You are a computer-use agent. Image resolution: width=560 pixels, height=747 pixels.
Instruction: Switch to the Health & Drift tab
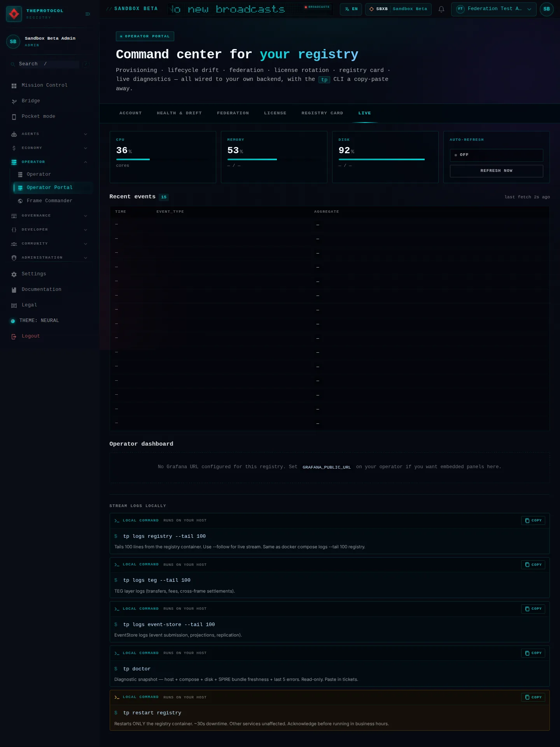tap(179, 113)
